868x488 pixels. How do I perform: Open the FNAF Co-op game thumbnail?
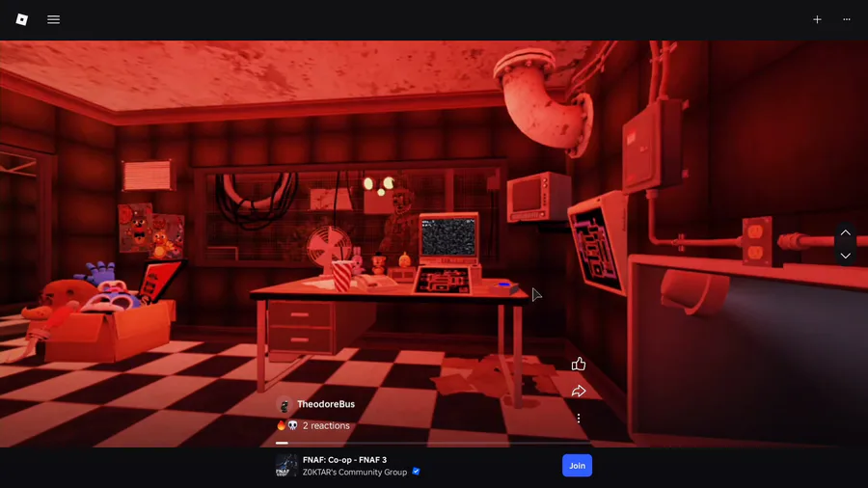[x=286, y=465]
